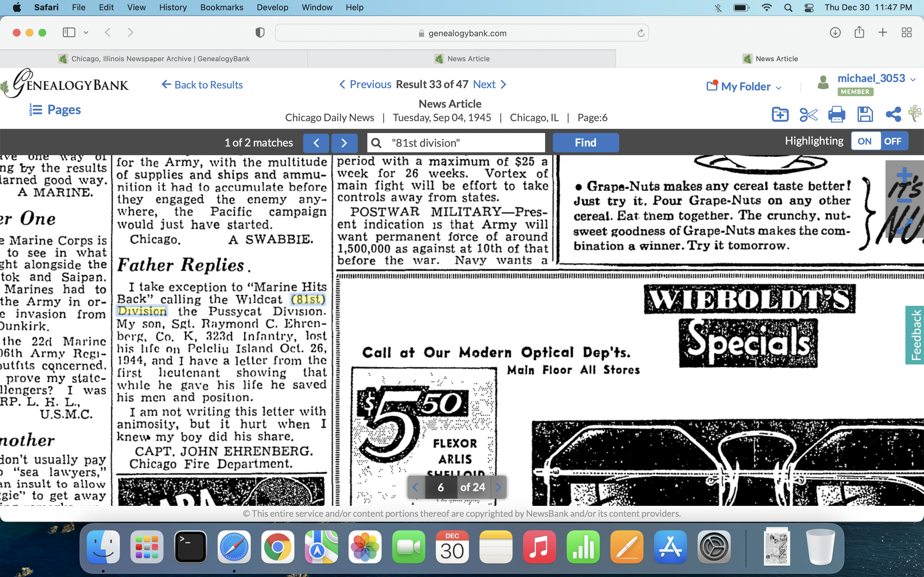Go to next search match arrow

[x=344, y=143]
